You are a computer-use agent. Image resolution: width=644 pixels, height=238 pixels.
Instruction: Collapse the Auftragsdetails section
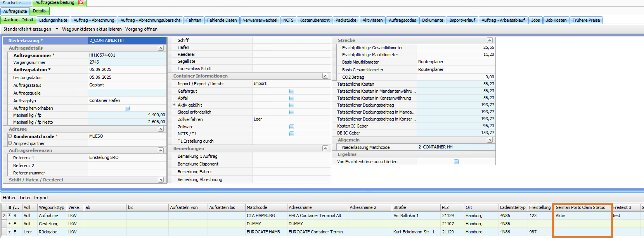point(161,48)
